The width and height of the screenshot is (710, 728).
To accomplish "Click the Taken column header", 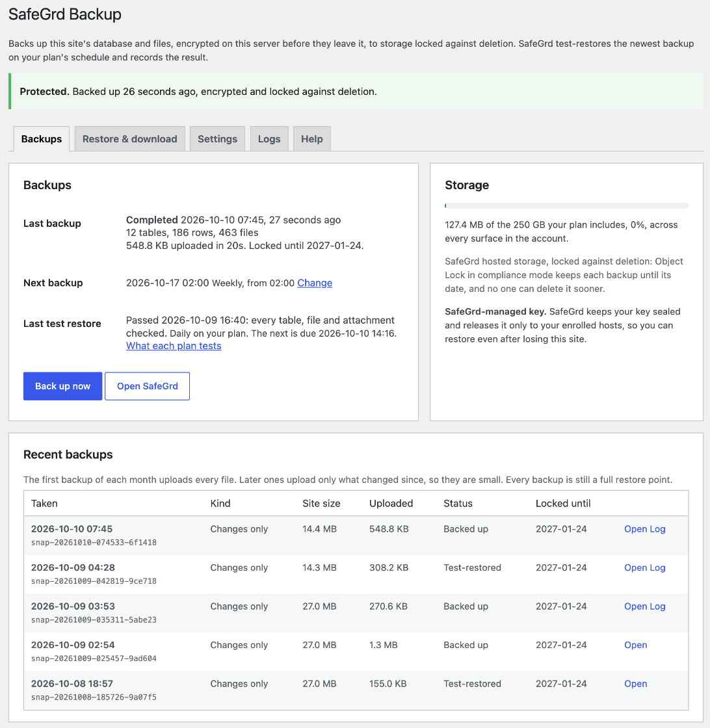I will (x=44, y=503).
